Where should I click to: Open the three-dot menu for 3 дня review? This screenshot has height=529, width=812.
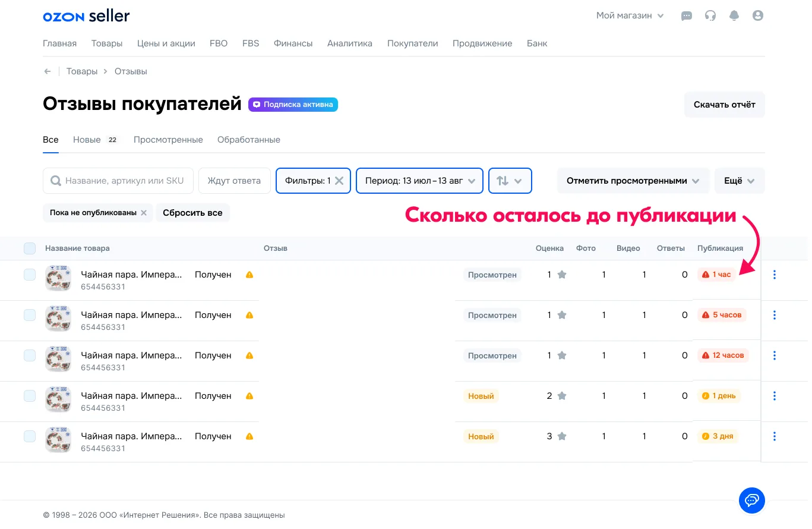tap(775, 436)
